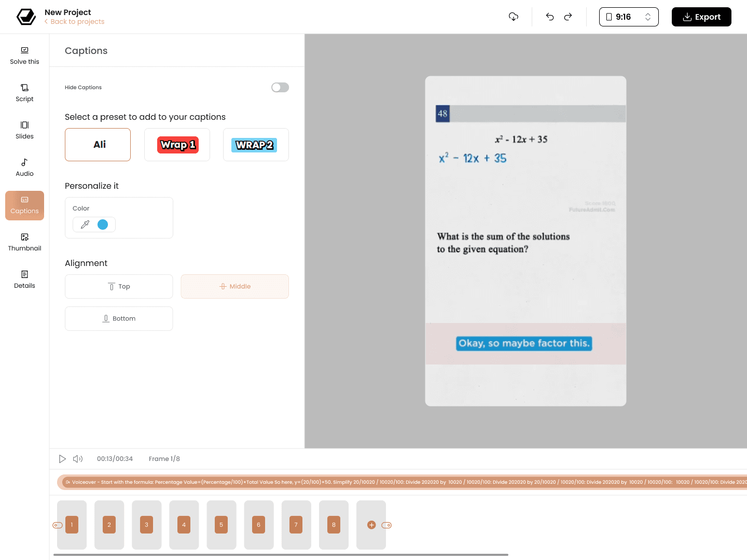Select the WRAP 2 caption preset
The width and height of the screenshot is (747, 560).
pos(256,145)
